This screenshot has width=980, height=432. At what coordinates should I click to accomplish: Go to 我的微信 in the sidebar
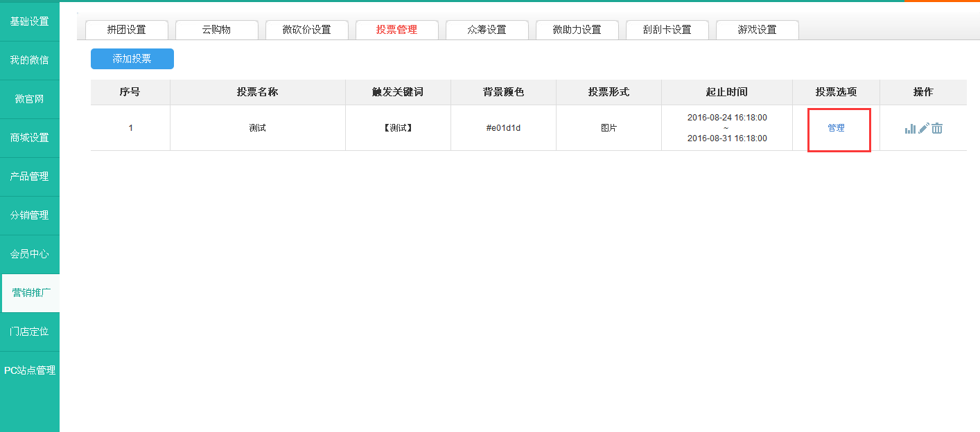click(x=29, y=60)
